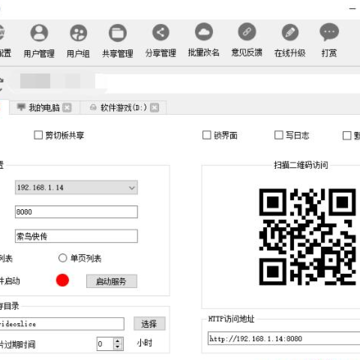The width and height of the screenshot is (360, 360).
Task: Click the HTTP address field http://192.168.1.14:8080
Action: 284,339
